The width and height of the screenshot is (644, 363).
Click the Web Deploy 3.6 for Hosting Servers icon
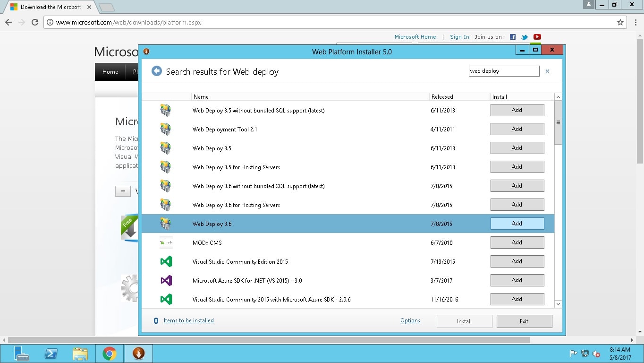click(x=165, y=205)
